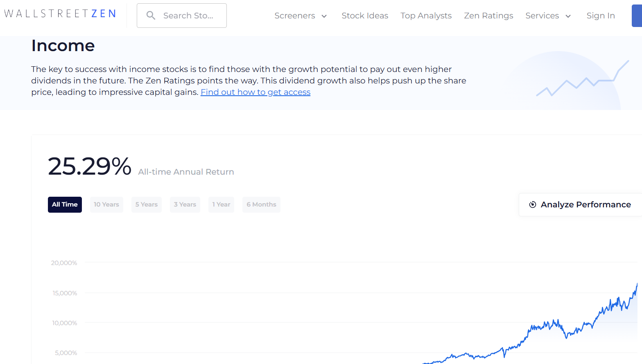Image resolution: width=642 pixels, height=364 pixels.
Task: Click the blue button beside Sign In
Action: (637, 16)
